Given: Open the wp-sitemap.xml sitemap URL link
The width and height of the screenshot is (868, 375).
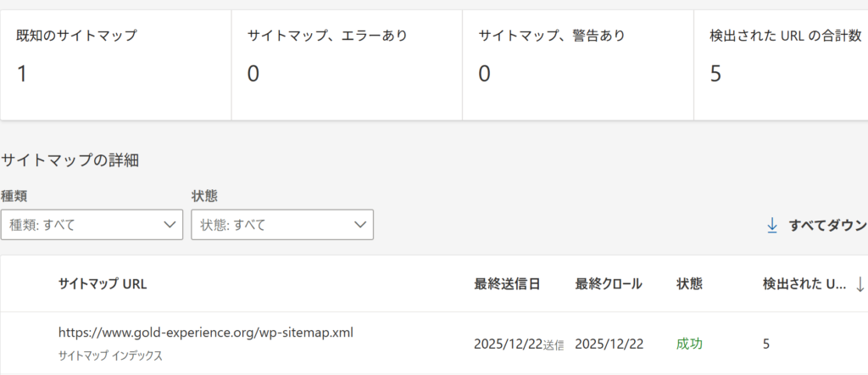Looking at the screenshot, I should 205,333.
